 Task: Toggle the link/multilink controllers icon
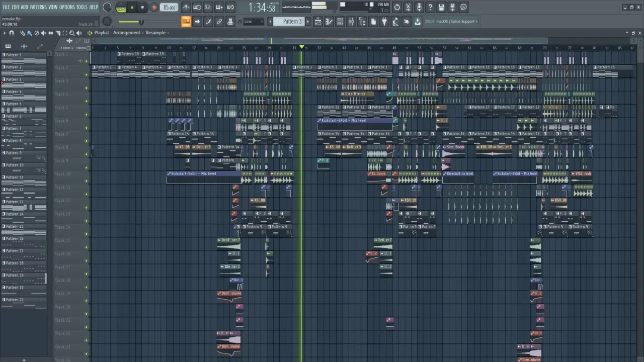pos(219,22)
